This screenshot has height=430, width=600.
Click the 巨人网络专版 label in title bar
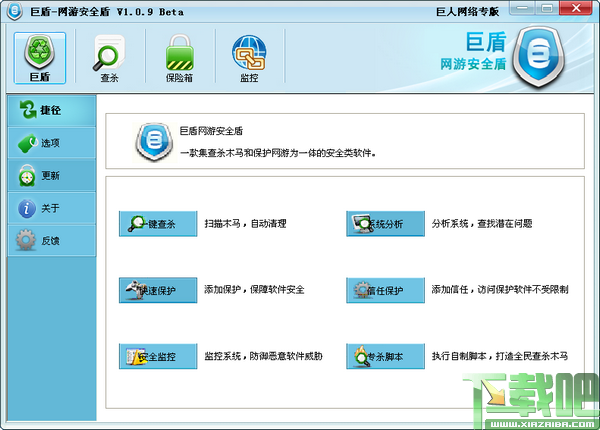pos(468,12)
